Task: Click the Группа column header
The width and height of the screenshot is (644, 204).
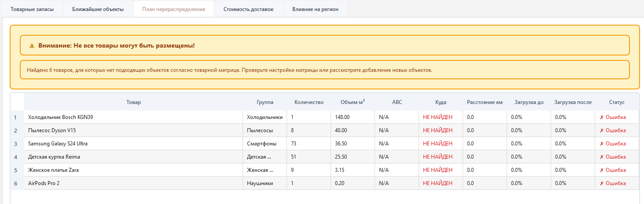Action: [265, 102]
